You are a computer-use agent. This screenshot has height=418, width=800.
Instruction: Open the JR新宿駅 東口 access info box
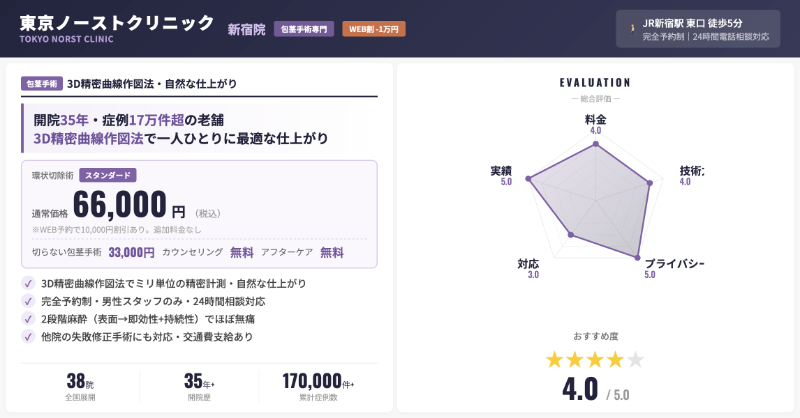(698, 29)
